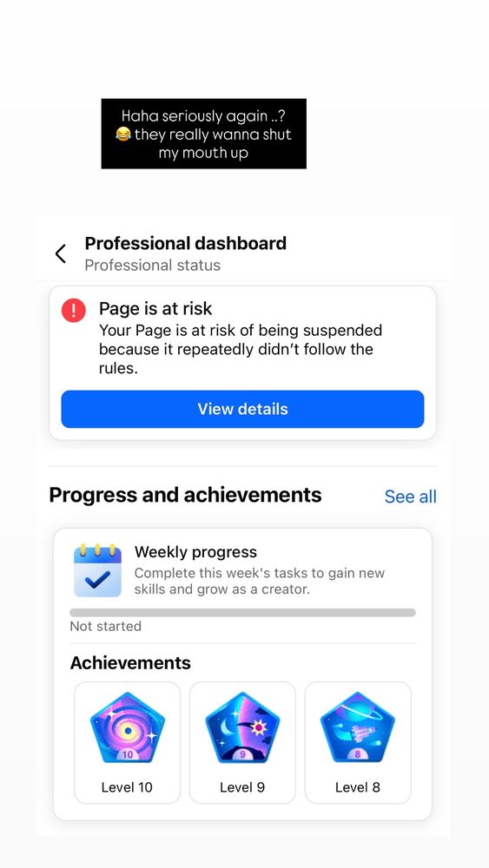Tap the 'Haha seriously again' caption box
Screen dimensions: 489x868
click(x=204, y=134)
